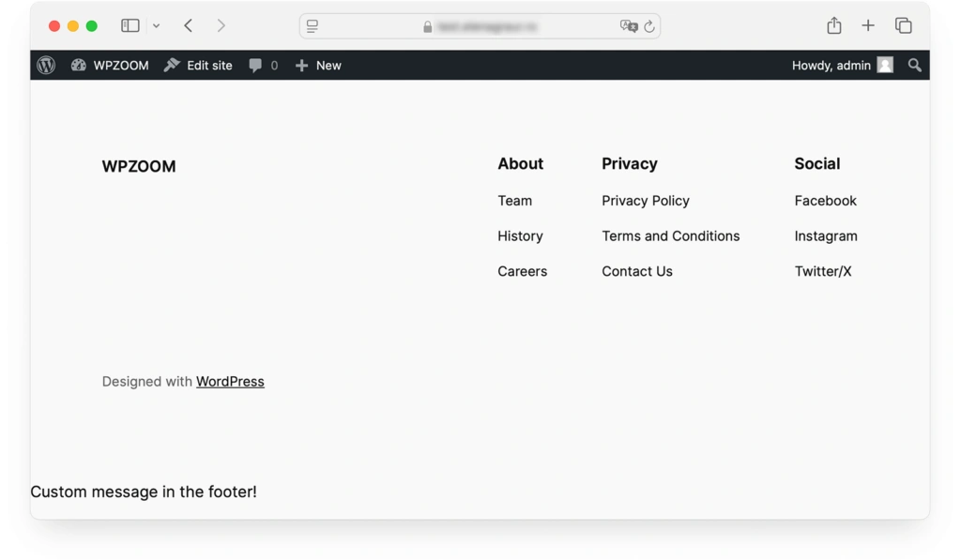Click the Edit site pencil icon
Viewport: 961px width, 560px height.
(170, 65)
